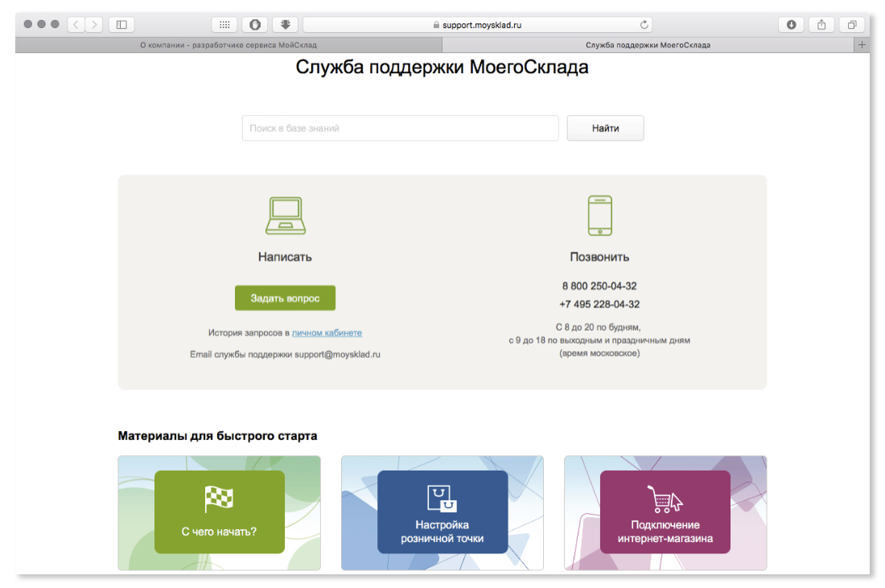Click the Pocket-style down-arrow extension icon

(286, 24)
